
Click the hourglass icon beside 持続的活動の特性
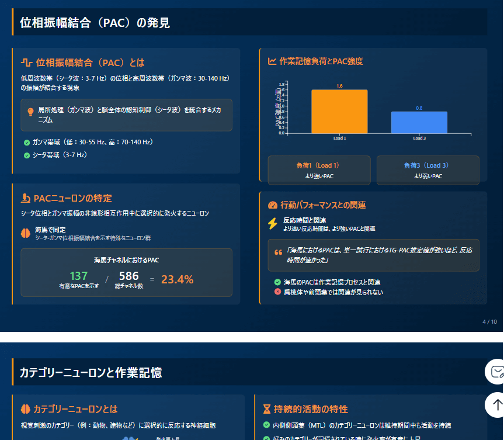(267, 409)
